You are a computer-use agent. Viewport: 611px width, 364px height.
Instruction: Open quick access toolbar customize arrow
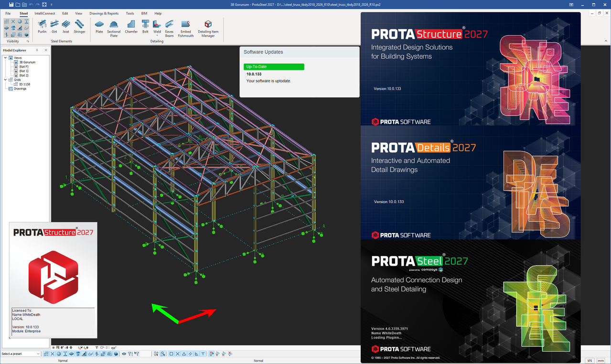51,4
